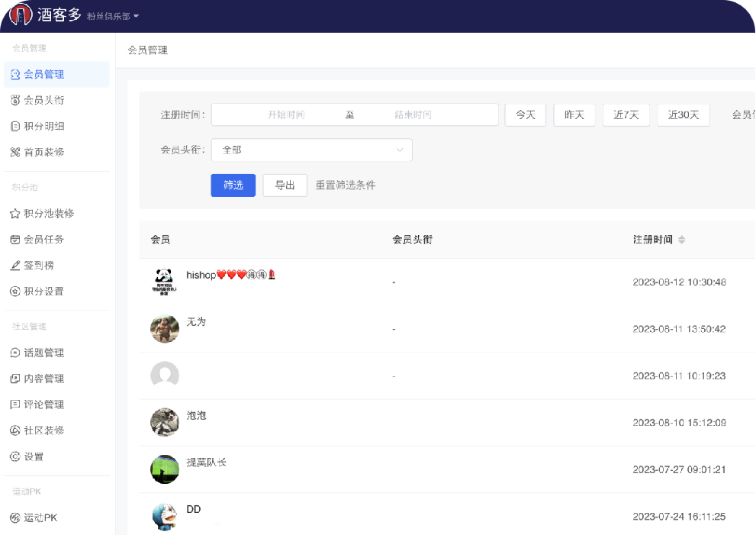Click the 会员头衔 sidebar icon
Viewport: 756px width, 535px height.
coord(15,100)
